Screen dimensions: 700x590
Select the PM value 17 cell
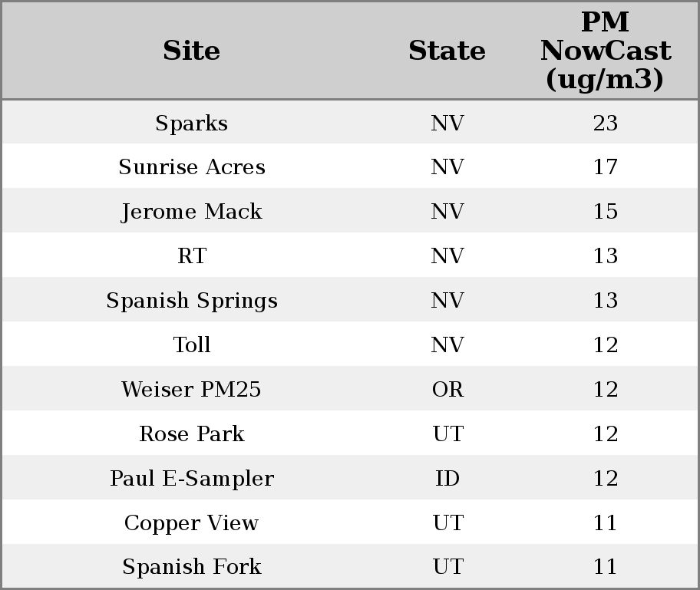[x=605, y=168]
